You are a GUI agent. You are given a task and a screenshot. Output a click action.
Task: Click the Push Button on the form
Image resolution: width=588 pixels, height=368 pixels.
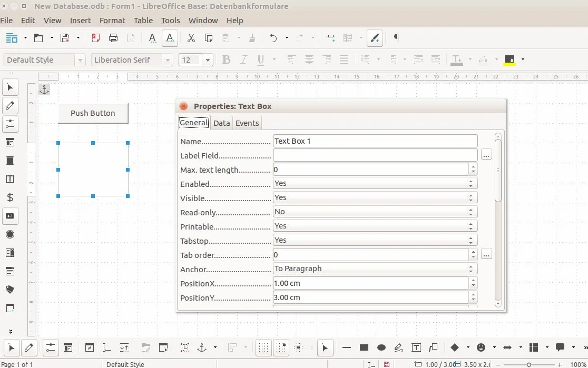93,113
